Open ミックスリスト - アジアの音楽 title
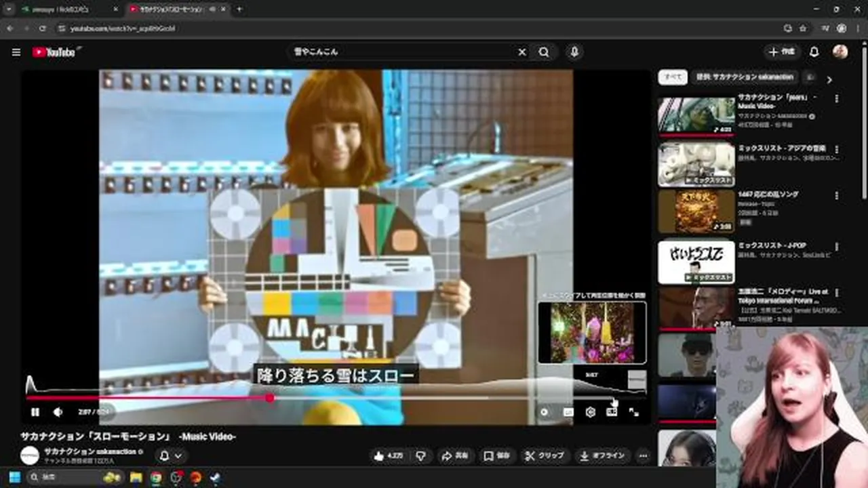The width and height of the screenshot is (868, 488). coord(781,149)
